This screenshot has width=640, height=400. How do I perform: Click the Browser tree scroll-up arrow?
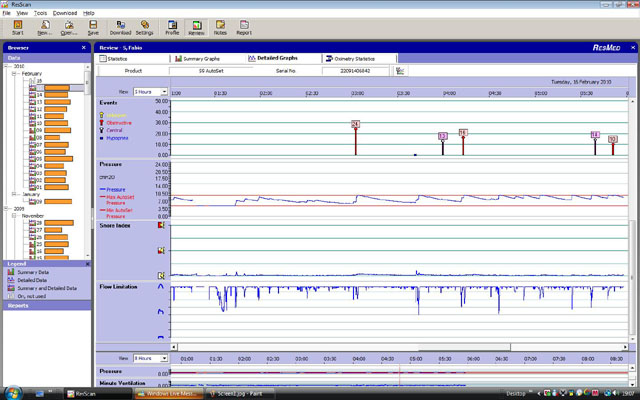88,67
